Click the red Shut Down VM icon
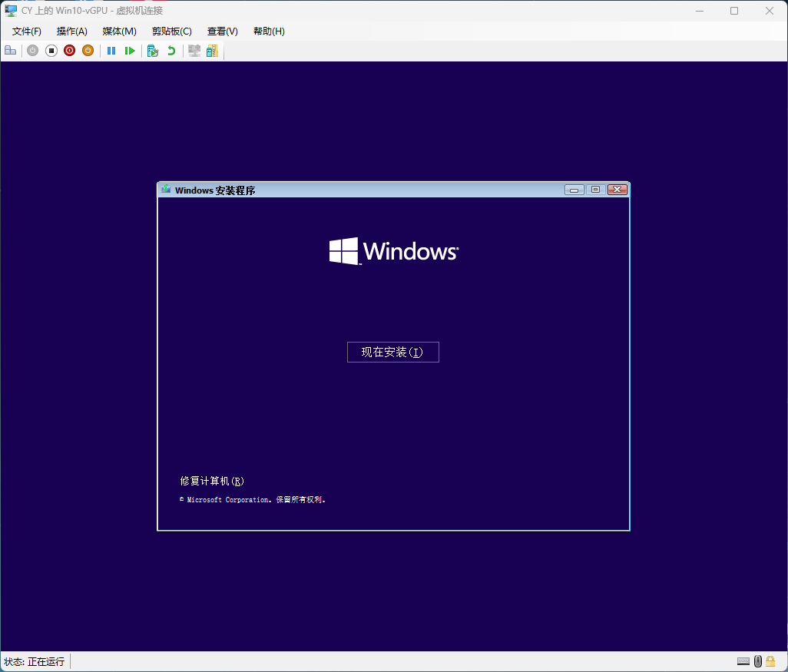The height and width of the screenshot is (672, 788). 70,51
